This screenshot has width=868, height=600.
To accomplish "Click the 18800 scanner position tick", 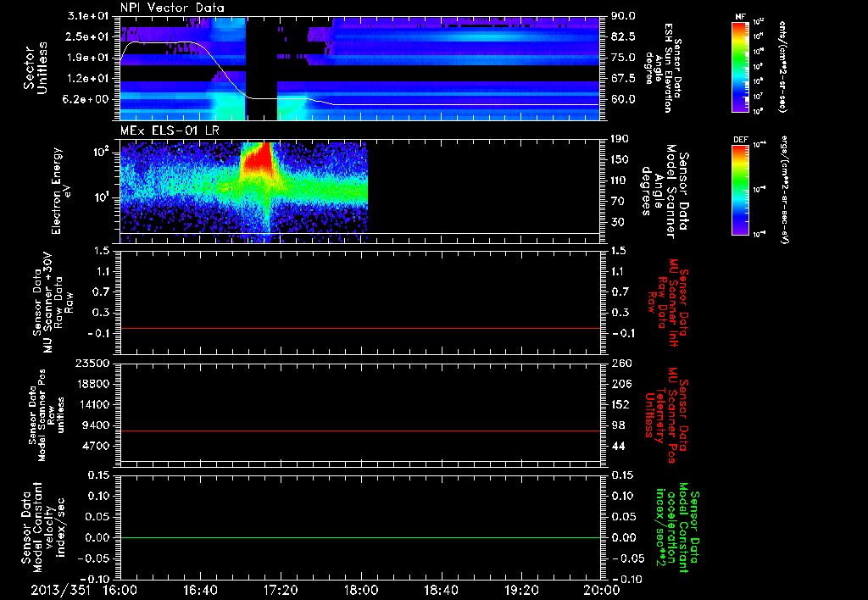I will (92, 384).
